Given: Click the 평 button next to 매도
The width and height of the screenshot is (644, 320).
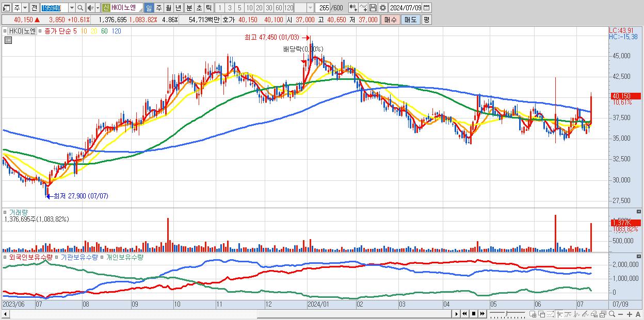Looking at the screenshot, I should tap(426, 20).
